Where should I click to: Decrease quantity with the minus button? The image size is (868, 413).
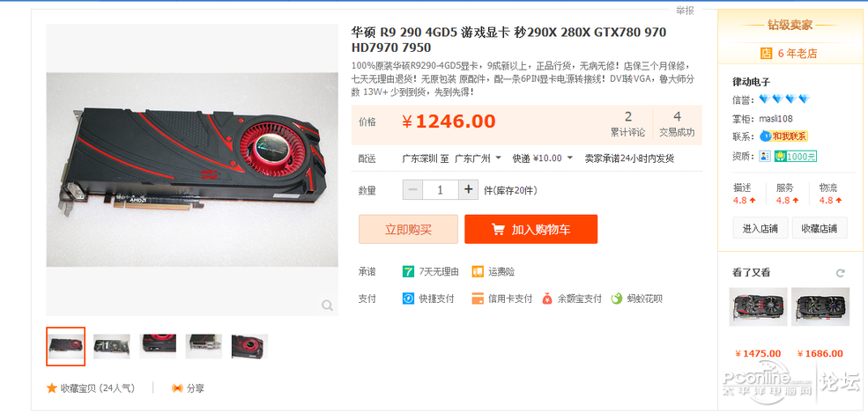click(x=412, y=190)
